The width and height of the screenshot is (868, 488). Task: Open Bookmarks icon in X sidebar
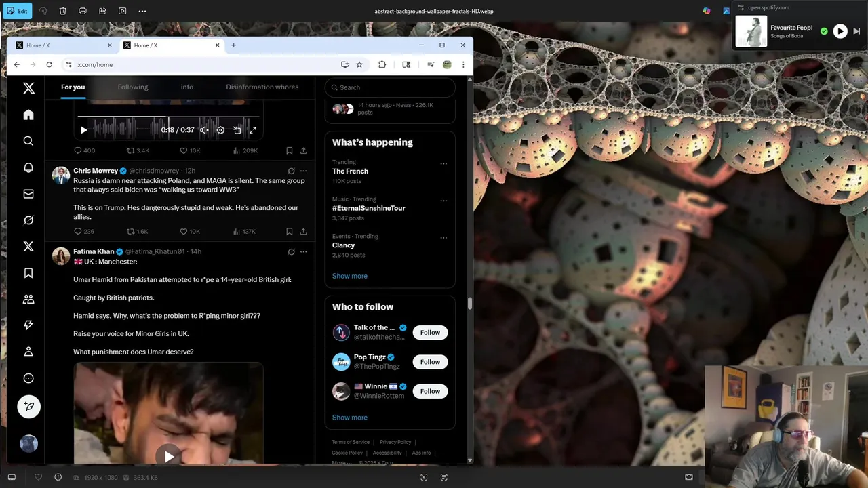(x=28, y=273)
